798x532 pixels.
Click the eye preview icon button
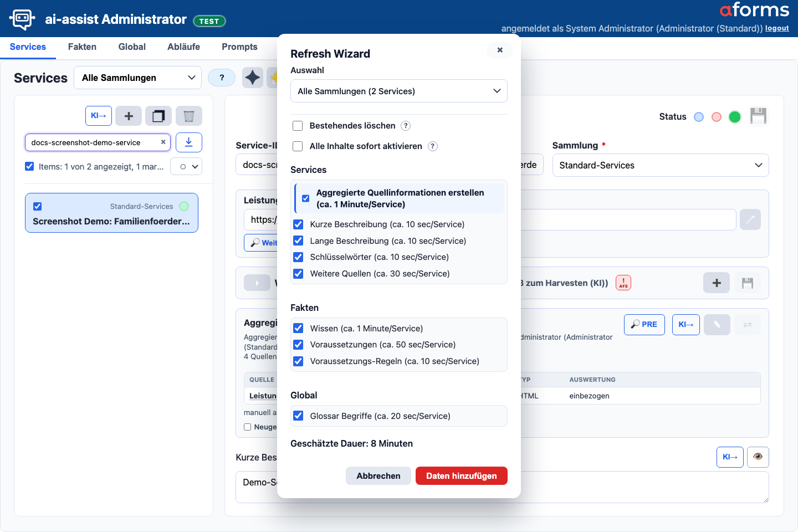pos(758,457)
